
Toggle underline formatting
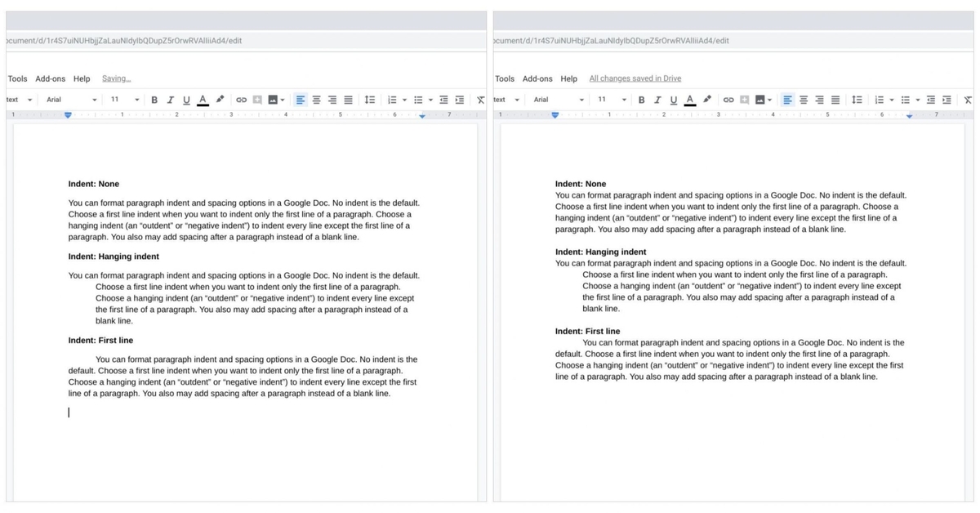pos(186,100)
